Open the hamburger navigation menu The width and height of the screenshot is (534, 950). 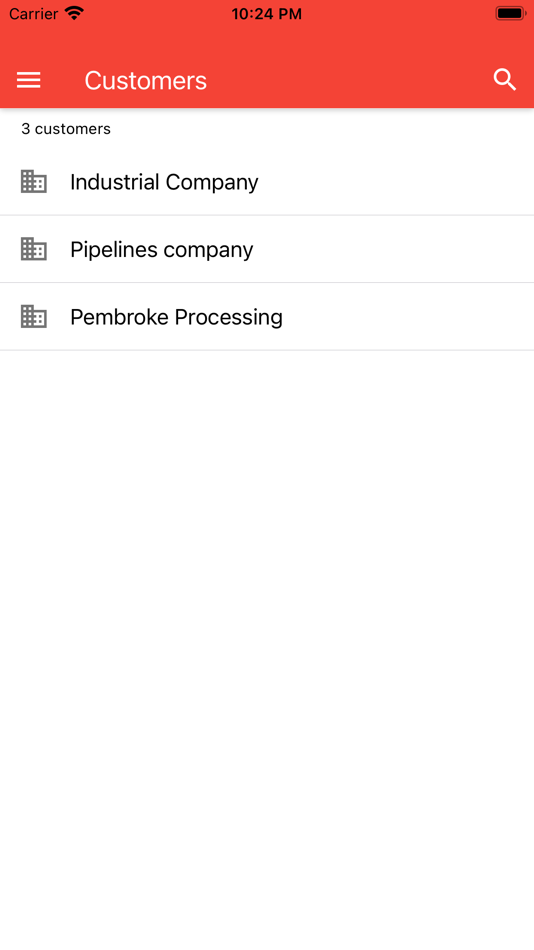[x=28, y=80]
